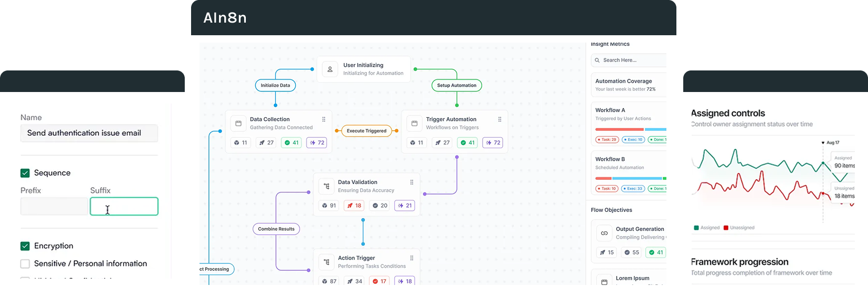Select the Execute Triggered connector label
Image resolution: width=868 pixels, height=296 pixels.
click(366, 131)
